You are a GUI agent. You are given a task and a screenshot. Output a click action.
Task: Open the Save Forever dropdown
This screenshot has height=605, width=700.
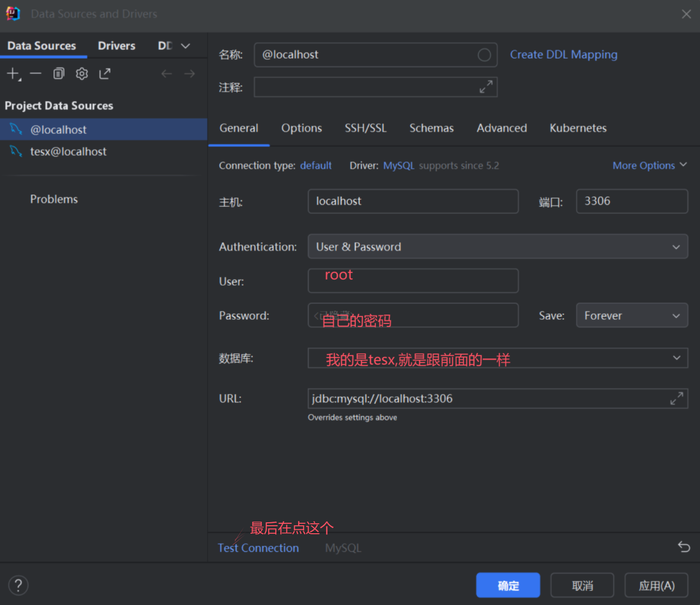[632, 315]
